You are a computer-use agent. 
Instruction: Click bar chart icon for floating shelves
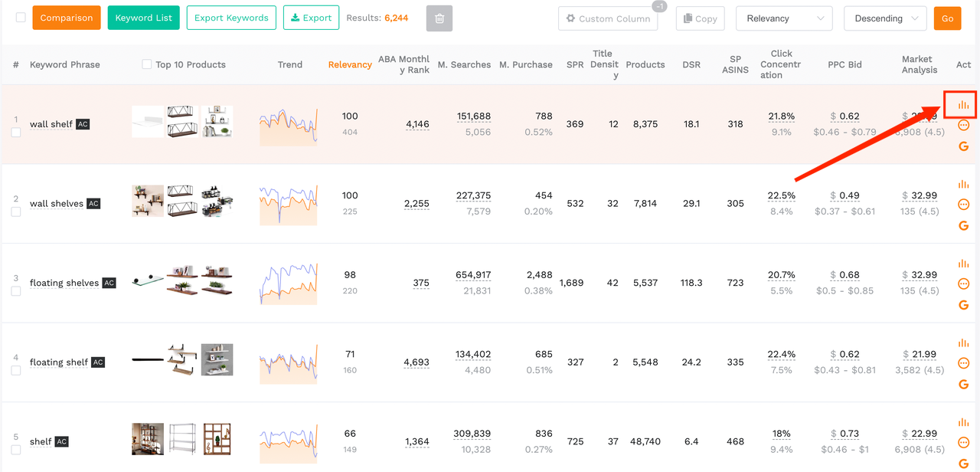point(963,264)
